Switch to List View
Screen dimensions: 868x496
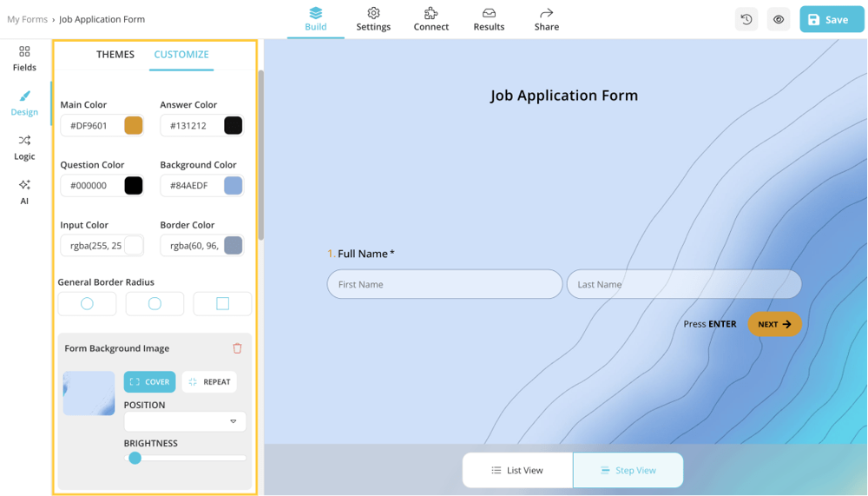point(517,470)
